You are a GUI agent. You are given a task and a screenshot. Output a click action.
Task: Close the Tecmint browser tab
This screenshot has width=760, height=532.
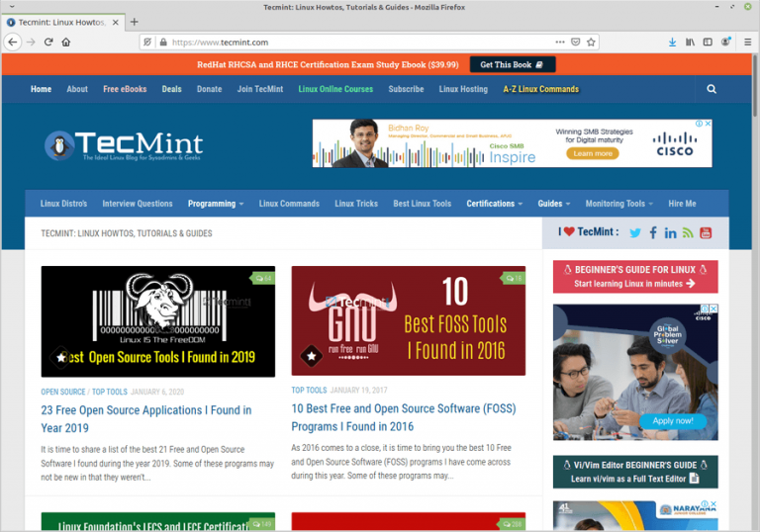pos(116,23)
